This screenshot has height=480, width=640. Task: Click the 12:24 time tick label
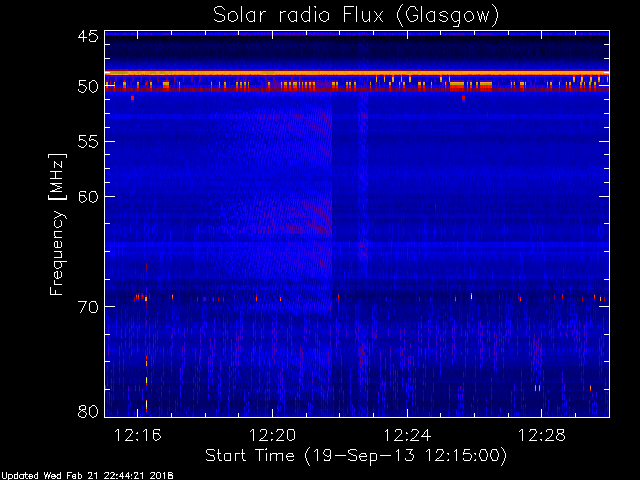click(x=407, y=436)
